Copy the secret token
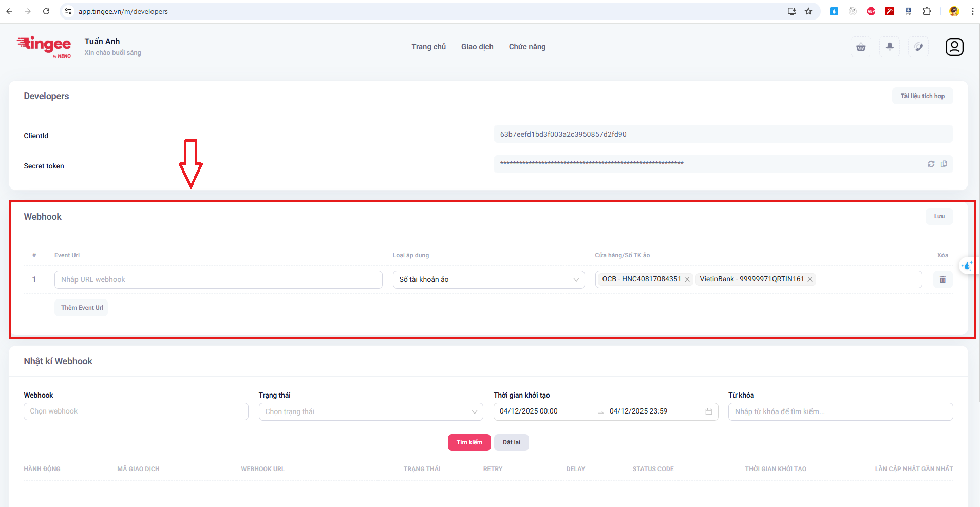The width and height of the screenshot is (980, 507). click(x=944, y=164)
